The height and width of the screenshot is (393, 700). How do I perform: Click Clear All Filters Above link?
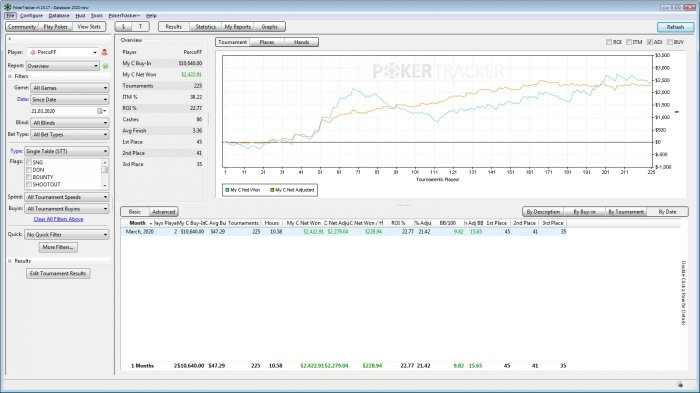tap(58, 219)
